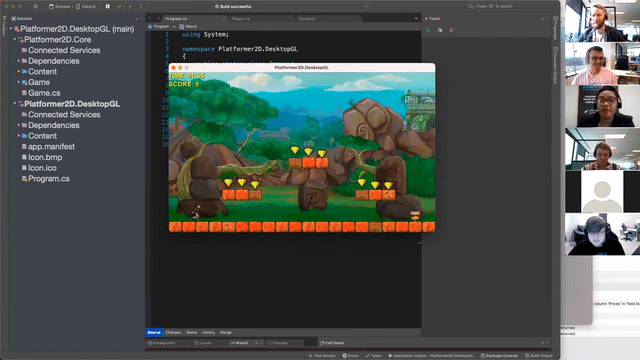Expand Content folder under Platformer2D.Core
640x360 pixels.
[19, 71]
